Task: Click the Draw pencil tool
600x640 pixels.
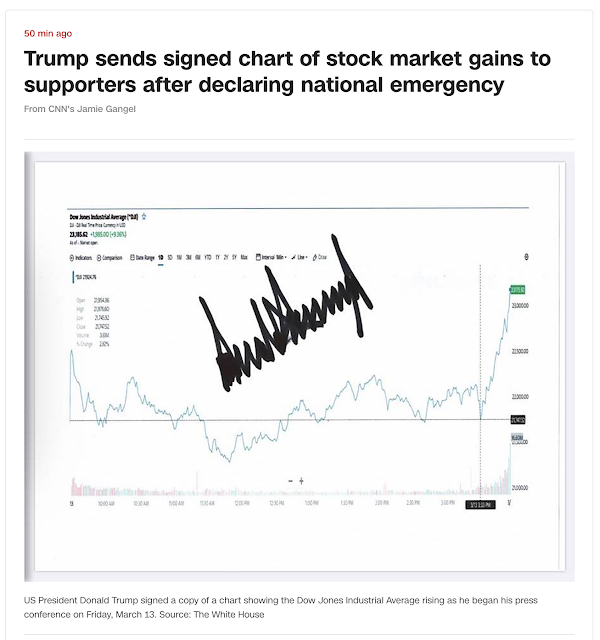Action: 315,257
